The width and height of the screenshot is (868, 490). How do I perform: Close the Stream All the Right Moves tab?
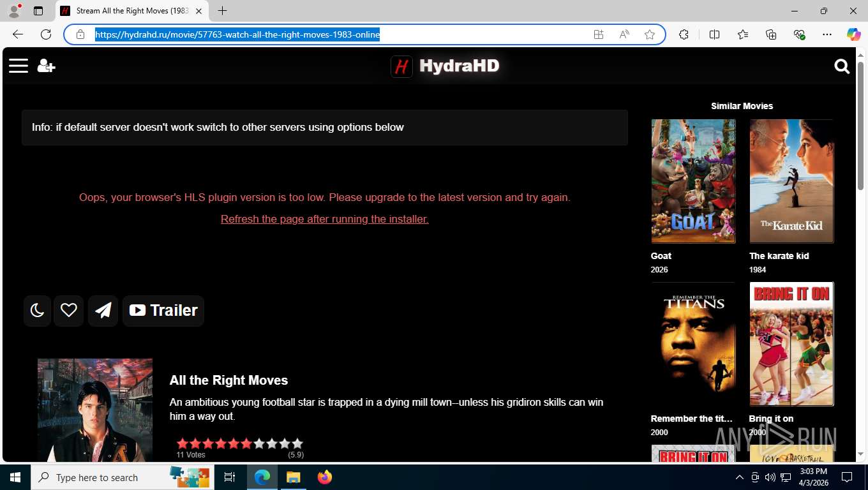click(x=199, y=11)
